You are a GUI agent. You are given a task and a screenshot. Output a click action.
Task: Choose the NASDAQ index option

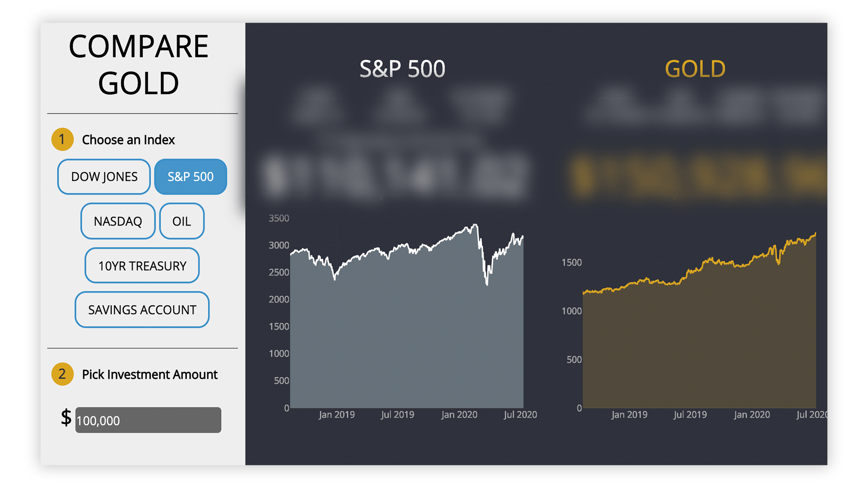pos(118,221)
